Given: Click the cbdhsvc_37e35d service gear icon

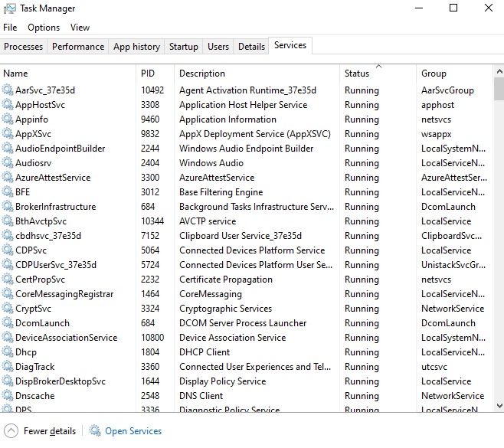Looking at the screenshot, I should pyautogui.click(x=8, y=235).
